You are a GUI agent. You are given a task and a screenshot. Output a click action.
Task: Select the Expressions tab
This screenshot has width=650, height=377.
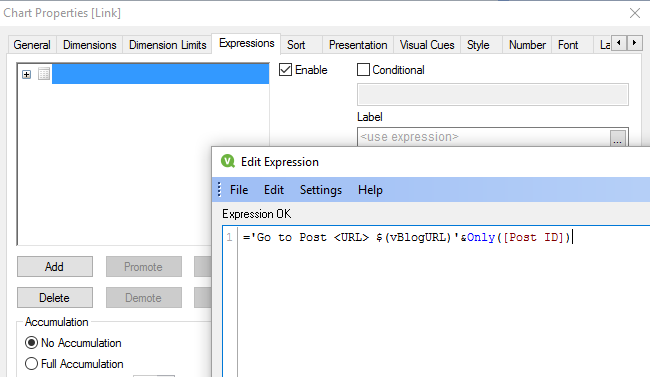247,43
